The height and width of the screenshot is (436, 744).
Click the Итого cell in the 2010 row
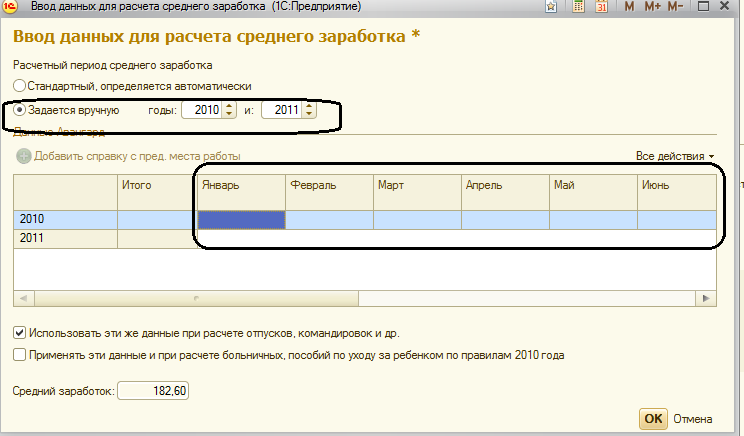(157, 220)
